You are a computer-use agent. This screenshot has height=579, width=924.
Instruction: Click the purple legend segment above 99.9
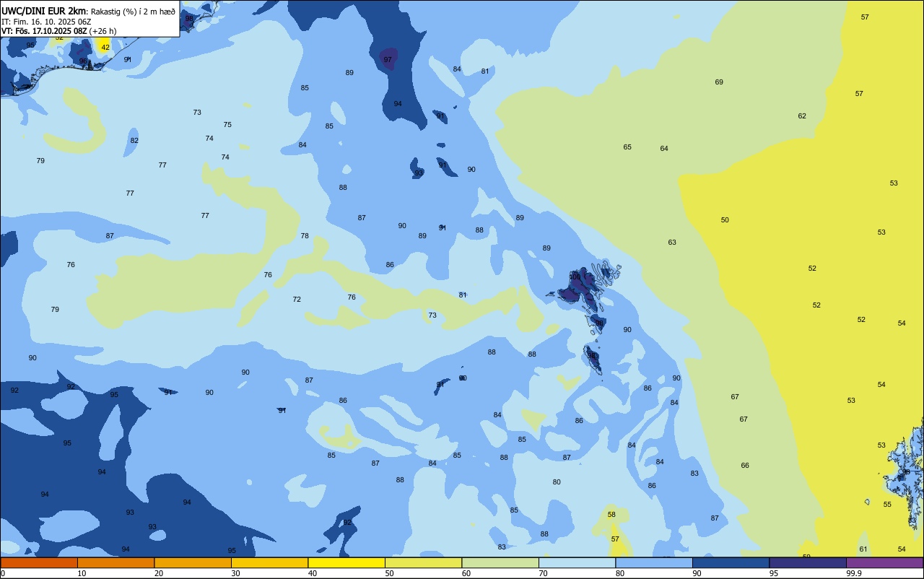tap(885, 562)
